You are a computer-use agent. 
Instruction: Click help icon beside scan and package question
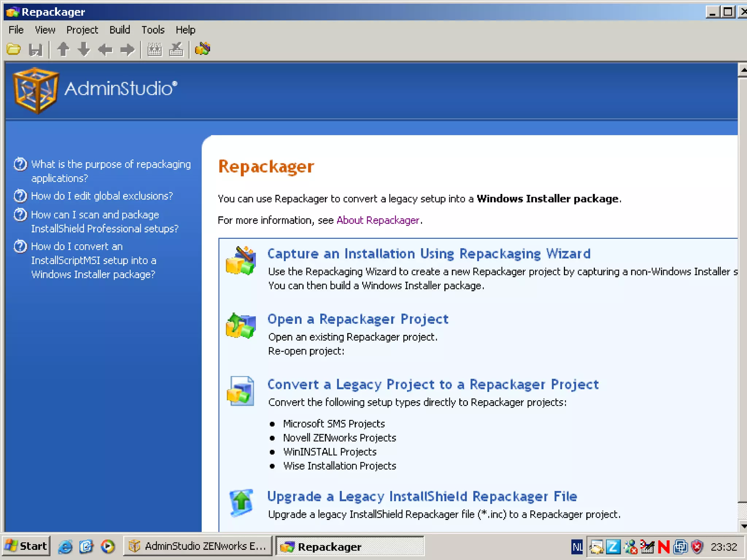tap(20, 215)
